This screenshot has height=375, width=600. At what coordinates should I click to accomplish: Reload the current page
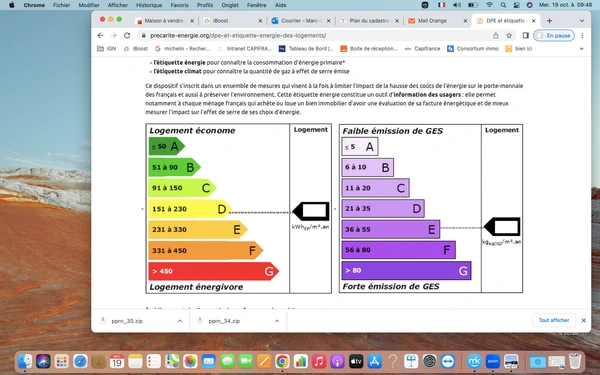pyautogui.click(x=127, y=35)
